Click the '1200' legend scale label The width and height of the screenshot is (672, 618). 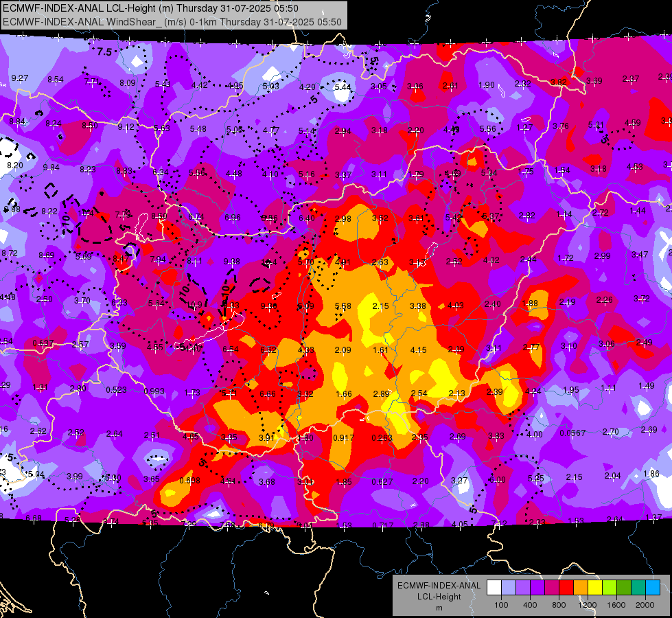pyautogui.click(x=587, y=605)
